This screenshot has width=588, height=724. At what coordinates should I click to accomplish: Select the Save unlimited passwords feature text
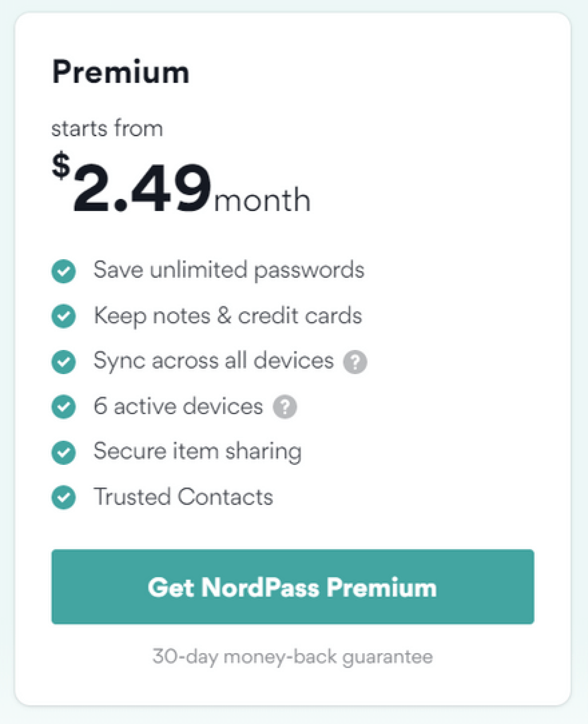tap(229, 271)
